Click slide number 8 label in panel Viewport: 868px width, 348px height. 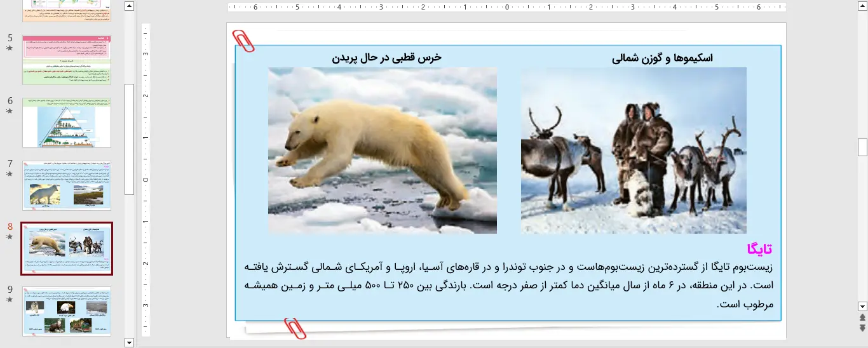pyautogui.click(x=10, y=227)
